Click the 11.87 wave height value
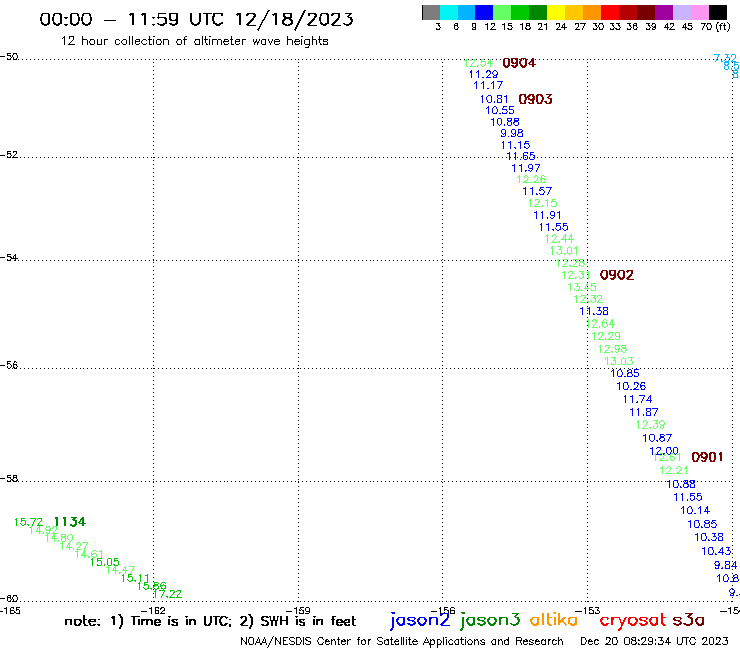This screenshot has width=740, height=650. point(644,412)
